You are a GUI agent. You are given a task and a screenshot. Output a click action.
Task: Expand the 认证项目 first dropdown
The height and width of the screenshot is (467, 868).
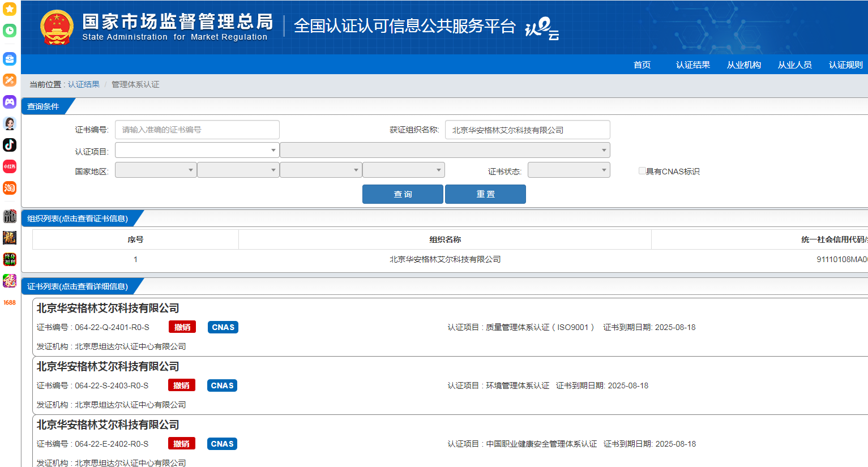point(196,150)
